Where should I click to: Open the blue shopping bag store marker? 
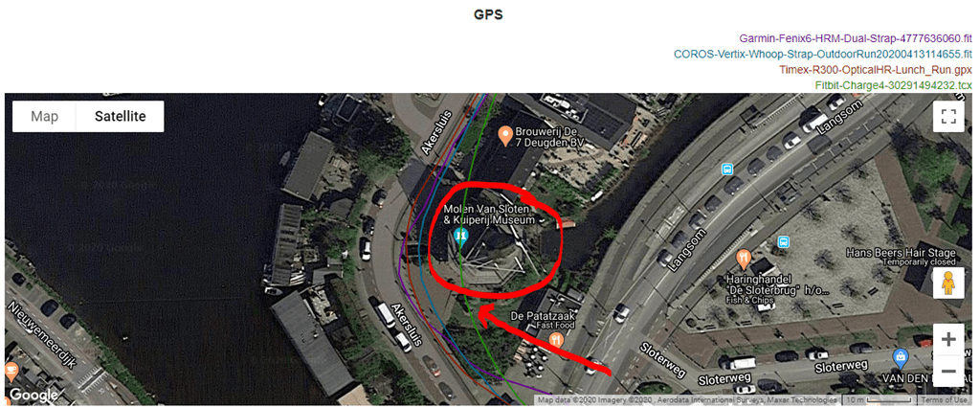click(900, 357)
